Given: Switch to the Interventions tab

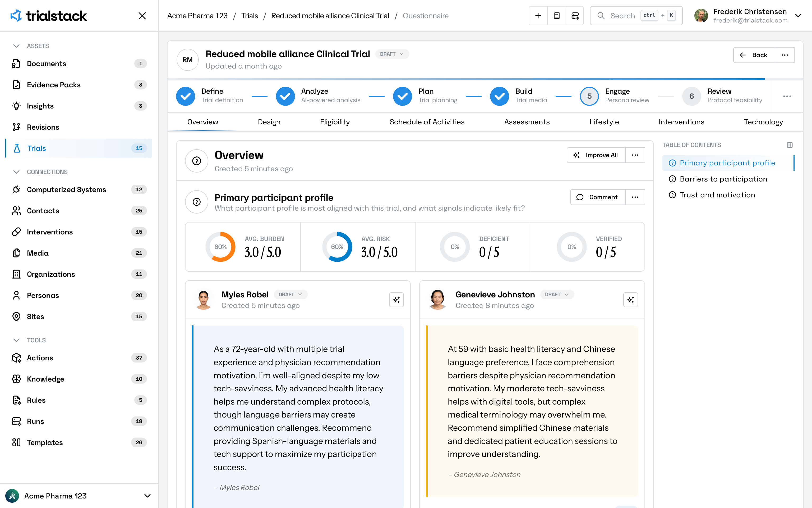Looking at the screenshot, I should pos(681,122).
